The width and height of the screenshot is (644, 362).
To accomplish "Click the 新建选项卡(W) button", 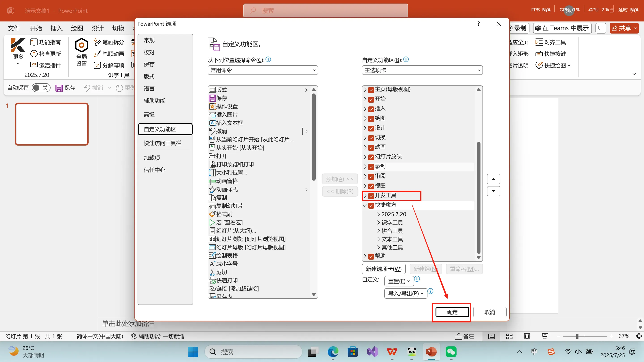I will pyautogui.click(x=384, y=269).
